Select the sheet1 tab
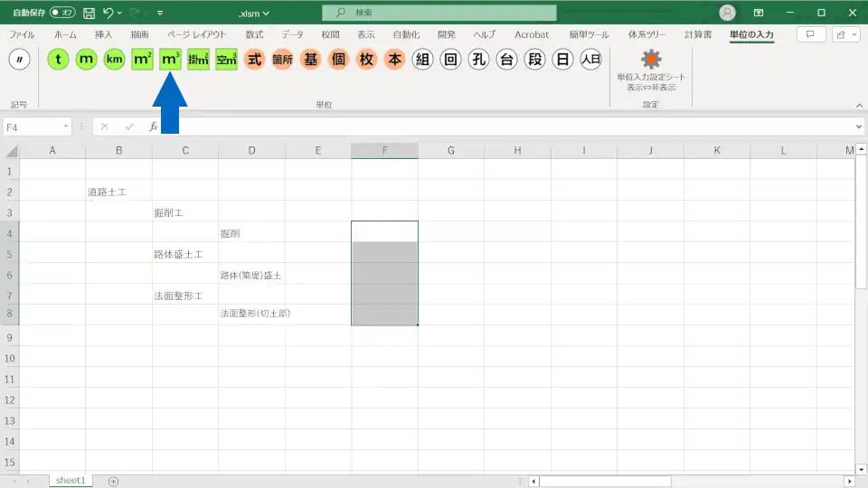The height and width of the screenshot is (488, 868). pyautogui.click(x=70, y=481)
